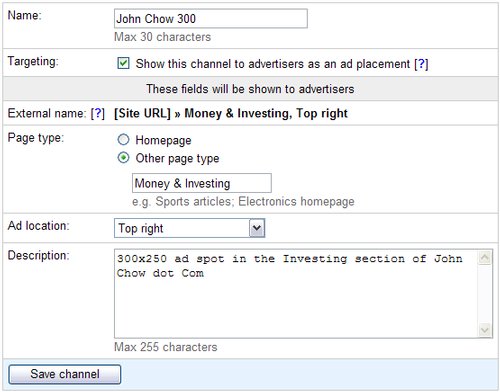Click the Money & Investing page type field
500x392 pixels.
tap(202, 183)
